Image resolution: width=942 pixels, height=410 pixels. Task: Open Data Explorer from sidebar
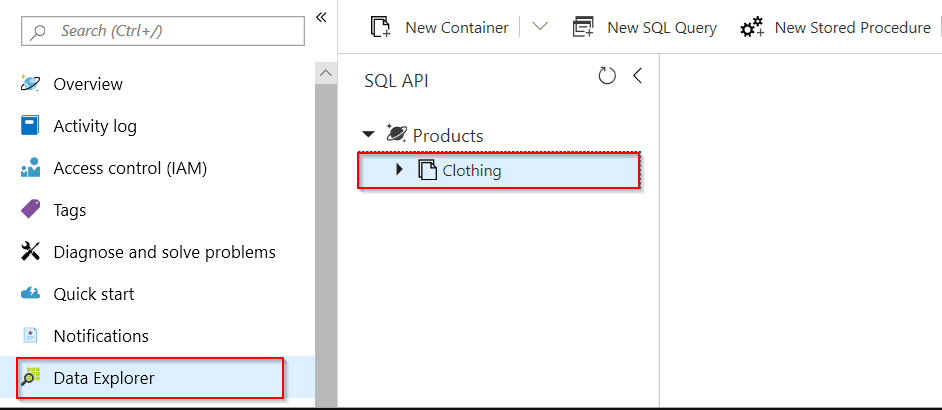(x=104, y=378)
